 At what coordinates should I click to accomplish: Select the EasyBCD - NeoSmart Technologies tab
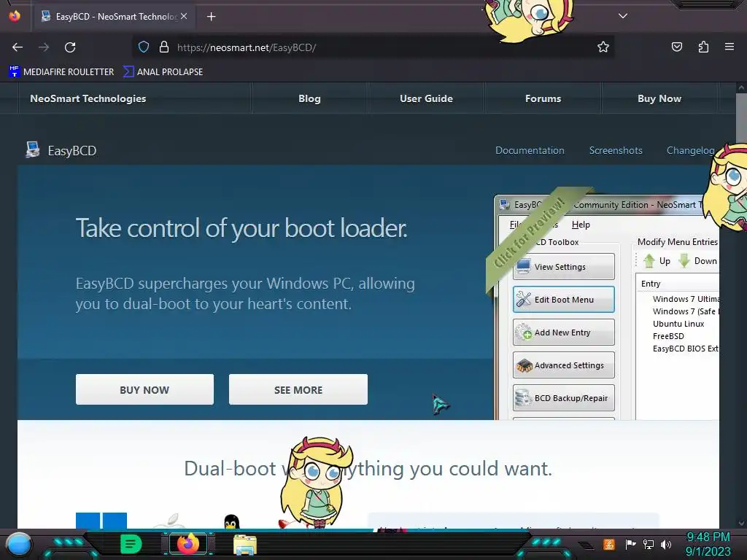pos(113,16)
